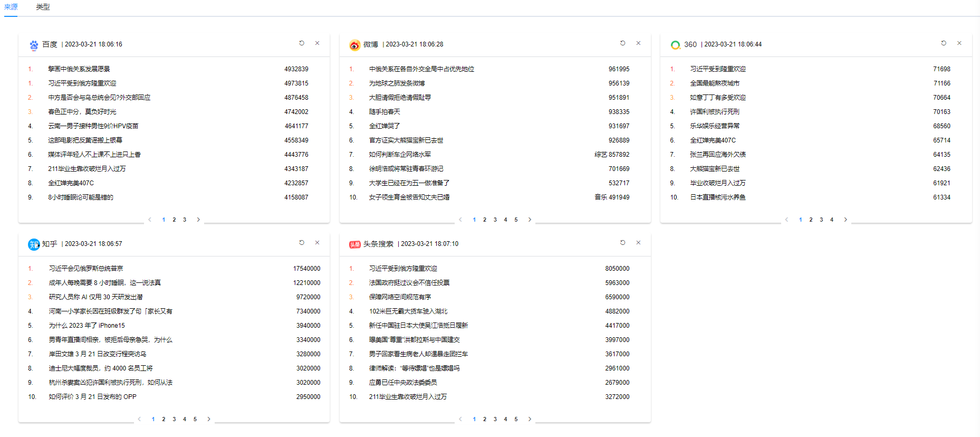Refresh the 微博 hot list card

pyautogui.click(x=622, y=43)
